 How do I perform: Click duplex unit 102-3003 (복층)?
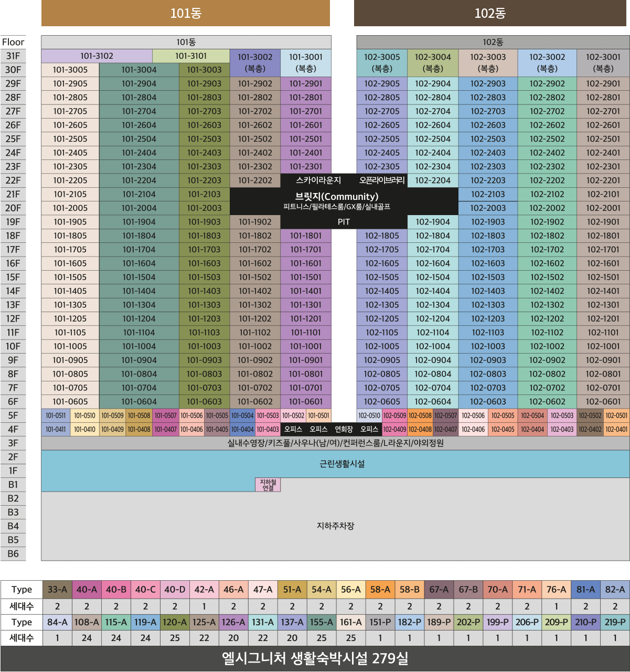click(x=488, y=63)
